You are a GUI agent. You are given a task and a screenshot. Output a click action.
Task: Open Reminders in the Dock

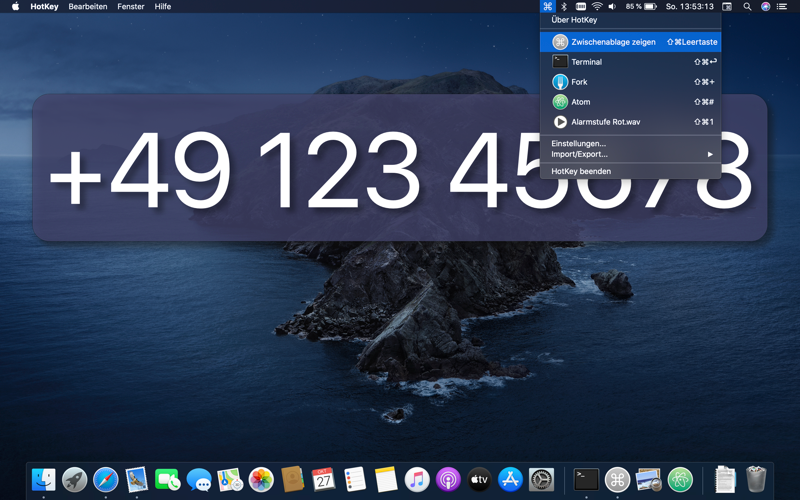pos(355,480)
